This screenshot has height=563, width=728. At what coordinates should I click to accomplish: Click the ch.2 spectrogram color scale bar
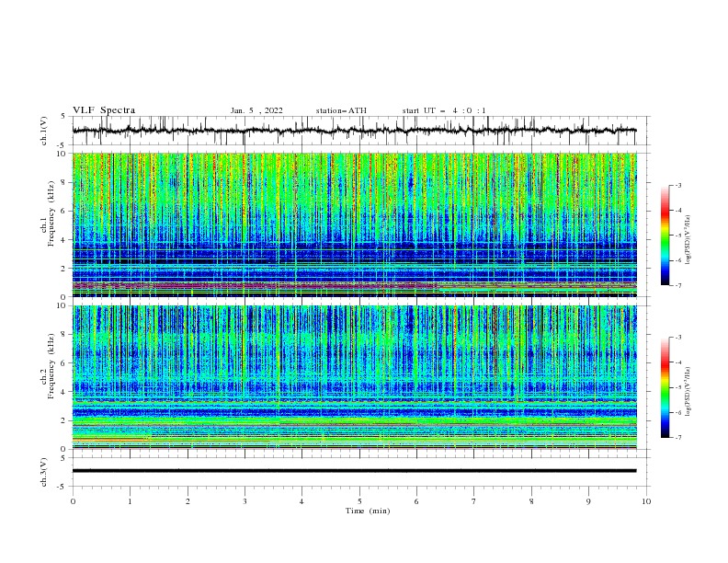point(665,387)
